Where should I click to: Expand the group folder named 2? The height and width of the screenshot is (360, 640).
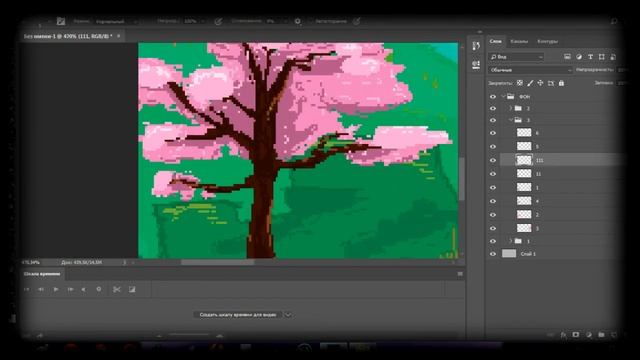tap(510, 108)
